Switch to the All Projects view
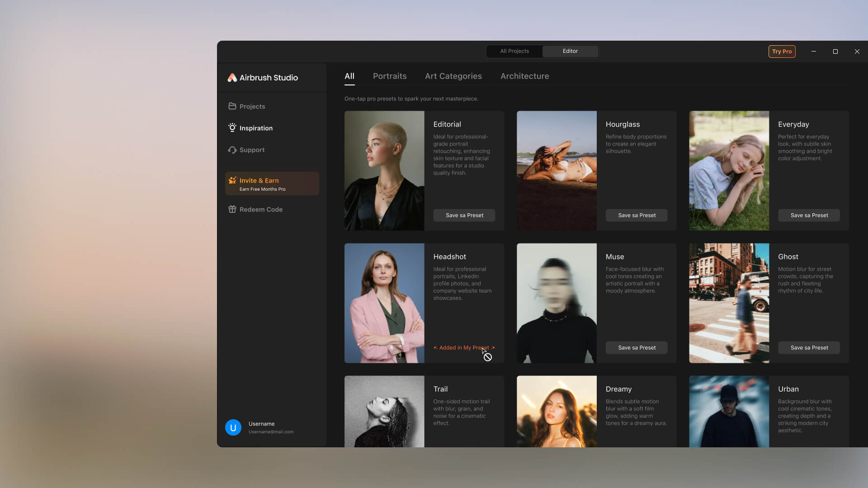The width and height of the screenshot is (868, 488). (514, 51)
